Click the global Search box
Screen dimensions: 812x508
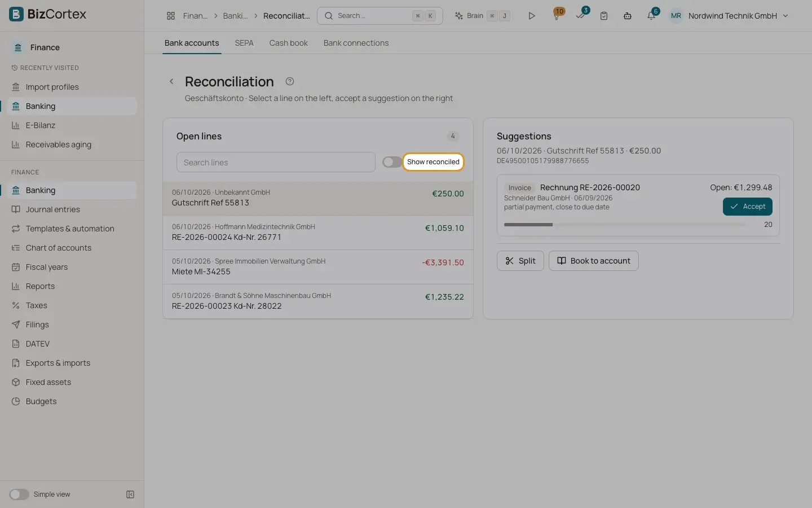380,16
